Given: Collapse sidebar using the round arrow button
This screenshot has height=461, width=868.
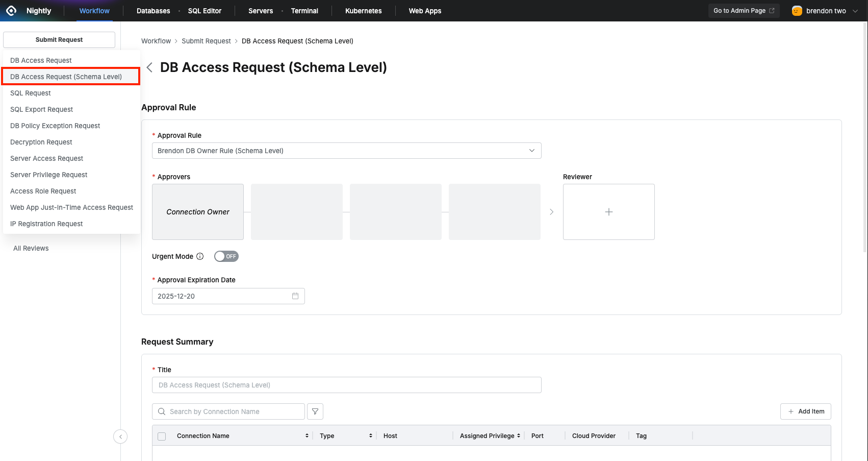Looking at the screenshot, I should (x=120, y=436).
